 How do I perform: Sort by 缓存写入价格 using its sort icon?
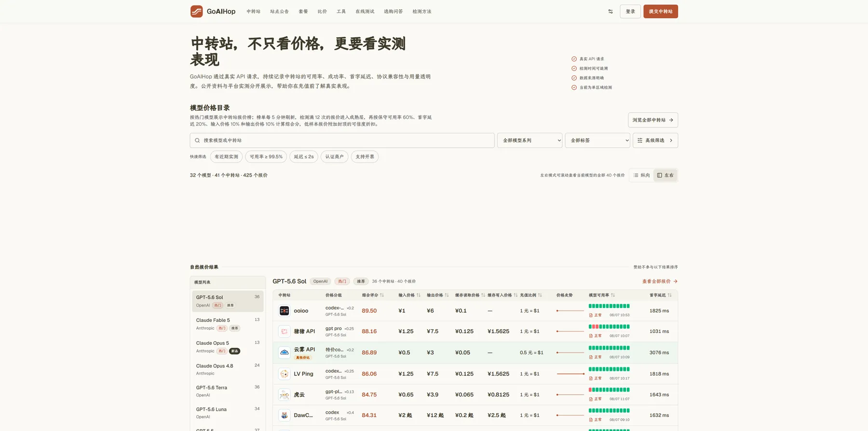click(x=515, y=295)
